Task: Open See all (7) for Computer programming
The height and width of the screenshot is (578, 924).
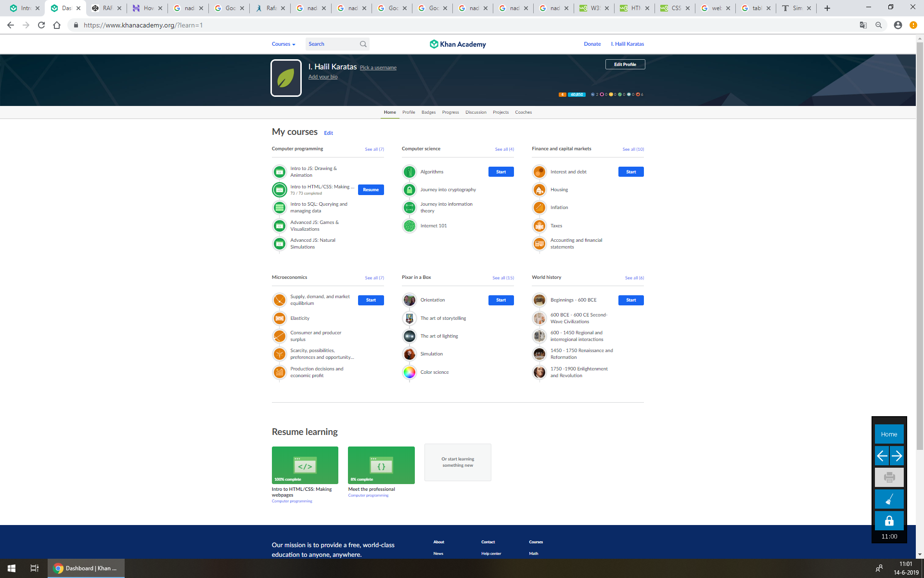Action: [x=374, y=149]
